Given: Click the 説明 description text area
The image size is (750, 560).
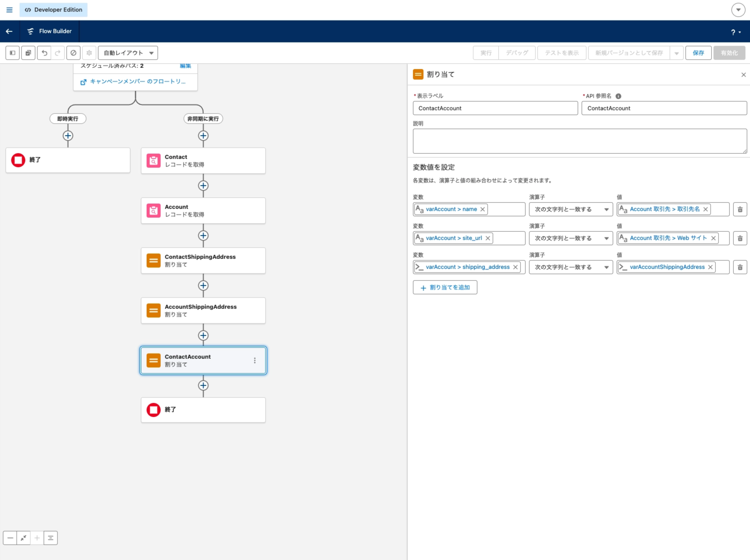Looking at the screenshot, I should click(x=580, y=141).
